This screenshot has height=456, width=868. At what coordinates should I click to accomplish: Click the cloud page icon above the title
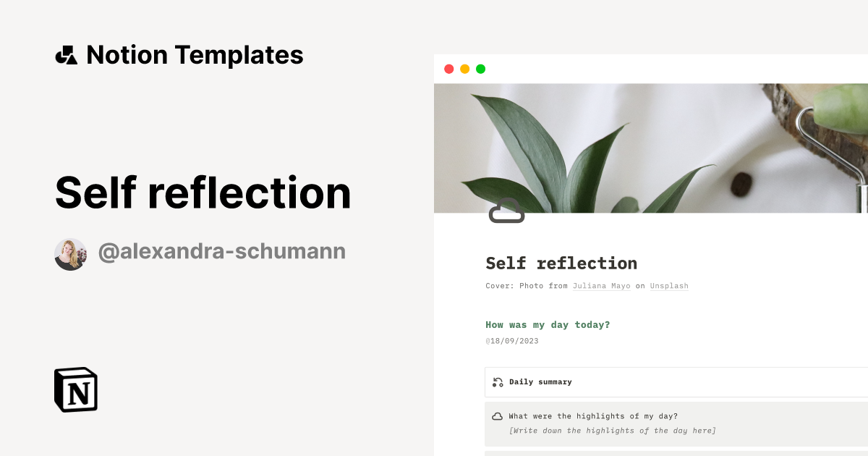pos(507,210)
